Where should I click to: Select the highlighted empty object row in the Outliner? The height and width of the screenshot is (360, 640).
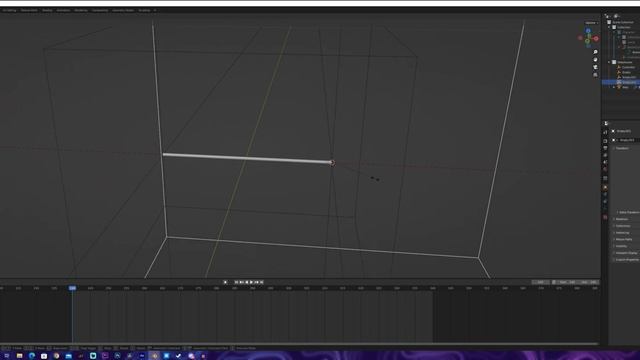(621, 82)
